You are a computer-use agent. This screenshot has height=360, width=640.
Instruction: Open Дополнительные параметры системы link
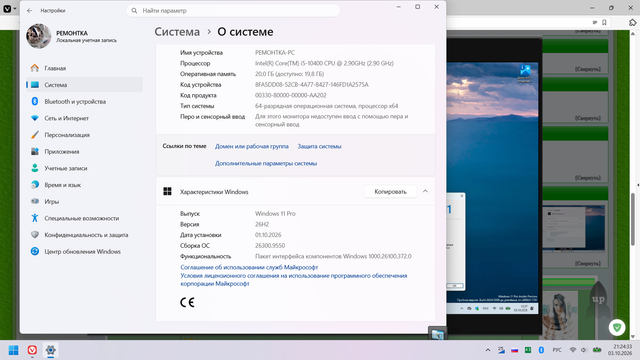pos(266,163)
